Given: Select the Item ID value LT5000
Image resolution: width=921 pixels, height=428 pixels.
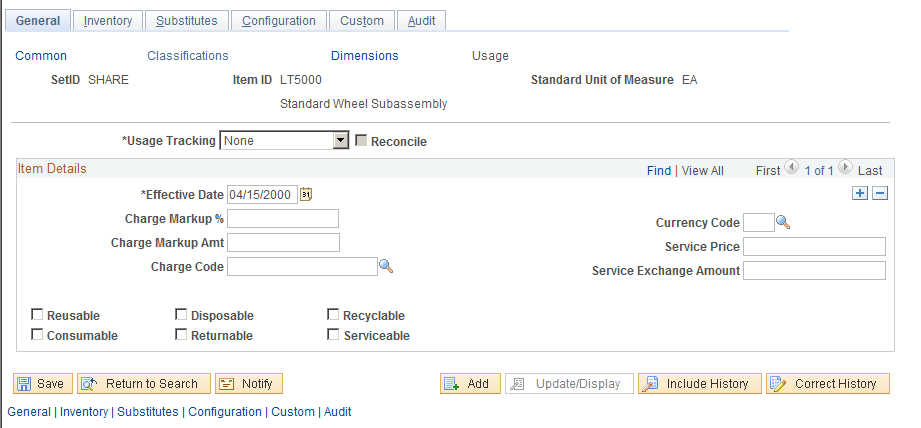Looking at the screenshot, I should (x=301, y=80).
